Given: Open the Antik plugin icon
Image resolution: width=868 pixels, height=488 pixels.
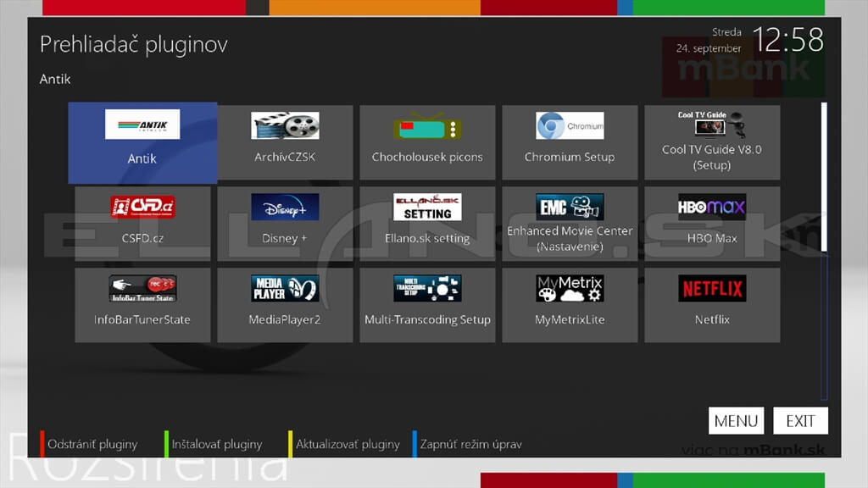Looking at the screenshot, I should coord(142,124).
